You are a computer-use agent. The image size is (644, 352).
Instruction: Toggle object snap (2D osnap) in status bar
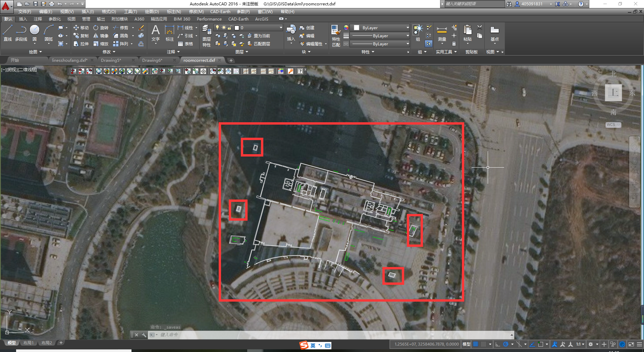pyautogui.click(x=540, y=344)
